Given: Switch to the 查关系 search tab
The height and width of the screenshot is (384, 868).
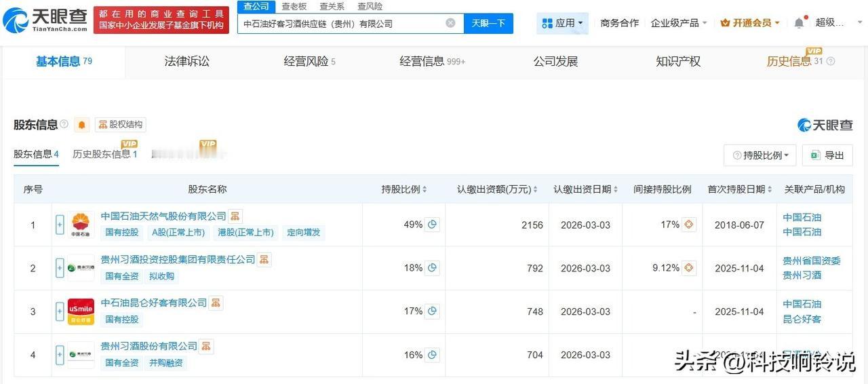Looking at the screenshot, I should tap(332, 6).
